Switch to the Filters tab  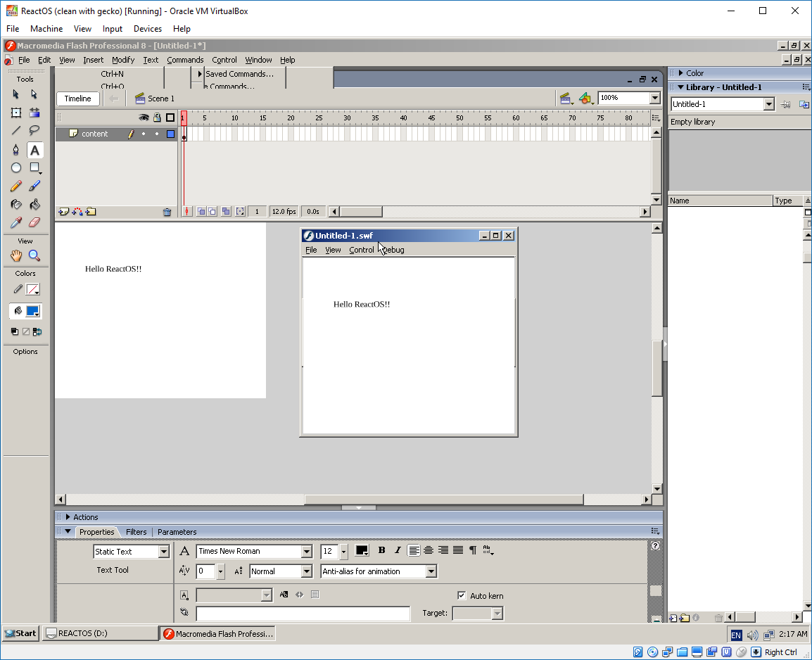click(137, 532)
